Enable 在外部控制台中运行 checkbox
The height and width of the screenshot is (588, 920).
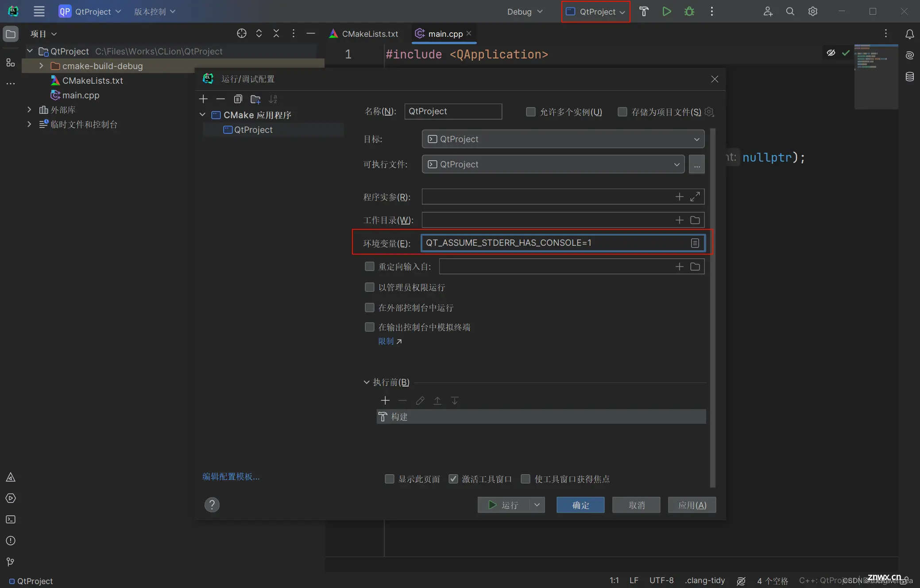pyautogui.click(x=369, y=307)
